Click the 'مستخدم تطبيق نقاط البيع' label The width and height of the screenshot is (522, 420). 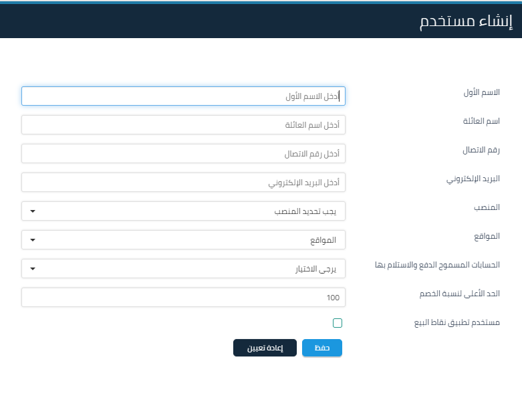pos(456,322)
